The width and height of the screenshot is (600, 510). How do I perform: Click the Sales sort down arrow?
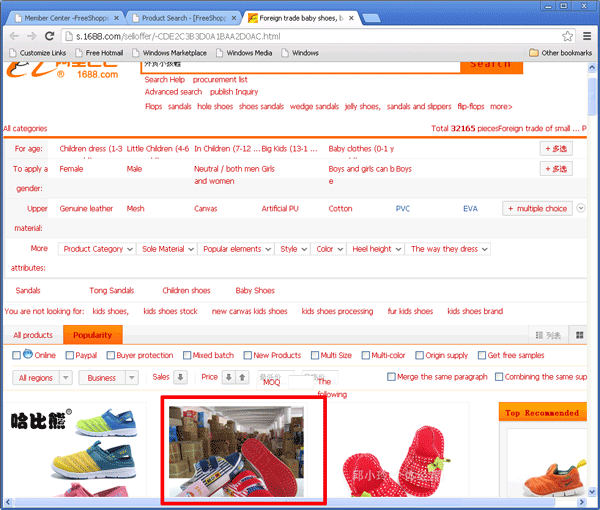tap(180, 377)
